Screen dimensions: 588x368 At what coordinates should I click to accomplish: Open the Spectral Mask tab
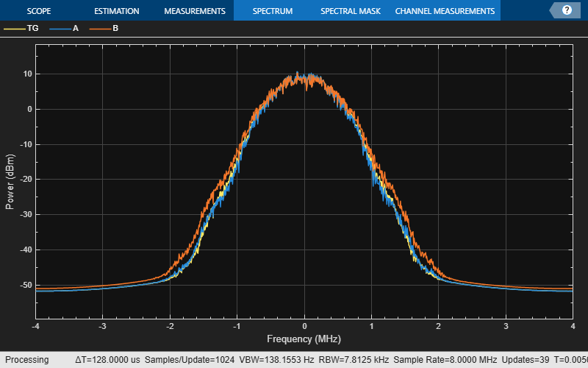pos(349,11)
